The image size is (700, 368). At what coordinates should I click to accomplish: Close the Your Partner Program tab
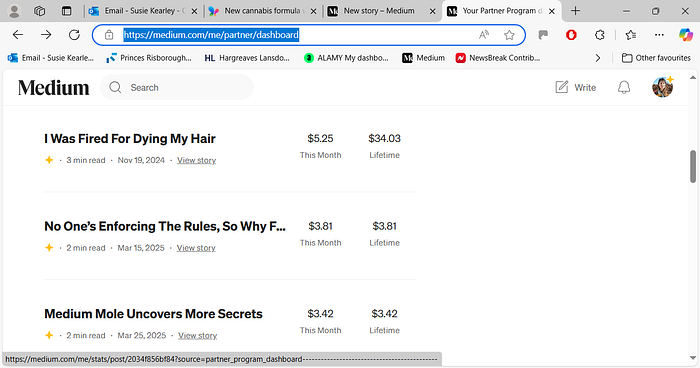pyautogui.click(x=552, y=11)
